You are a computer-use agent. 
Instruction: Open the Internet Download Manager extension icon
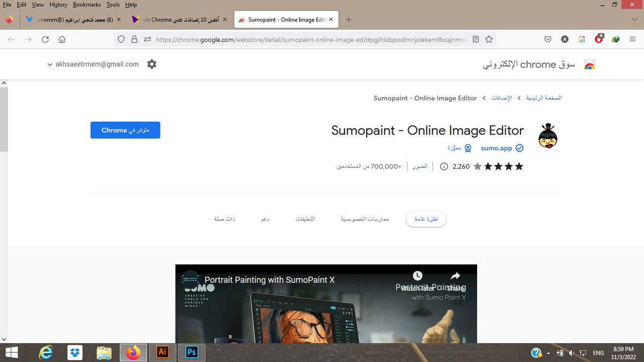[616, 39]
